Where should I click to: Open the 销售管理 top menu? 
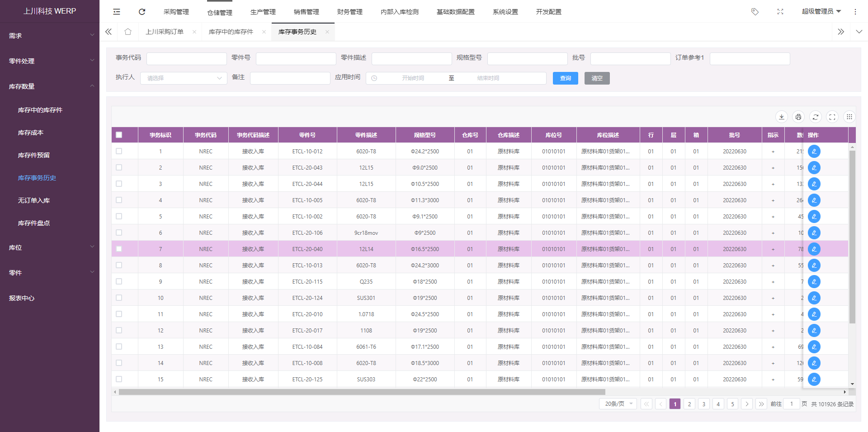(307, 12)
